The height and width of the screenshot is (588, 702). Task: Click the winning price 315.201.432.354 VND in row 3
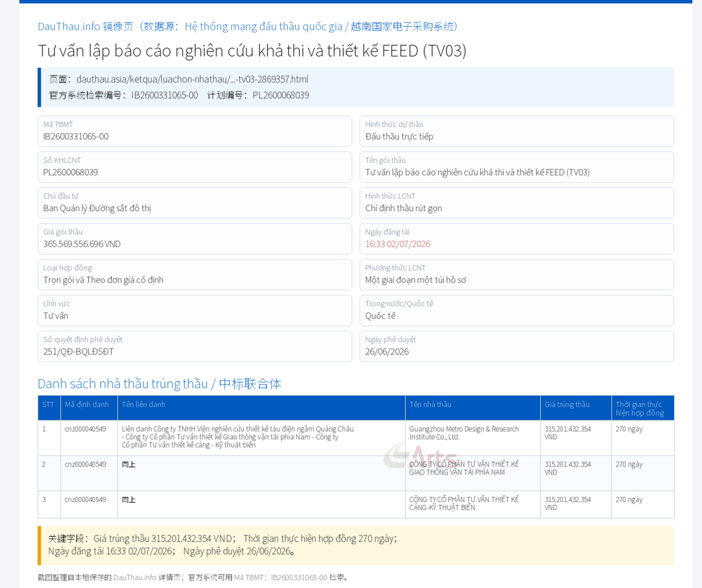(x=567, y=504)
